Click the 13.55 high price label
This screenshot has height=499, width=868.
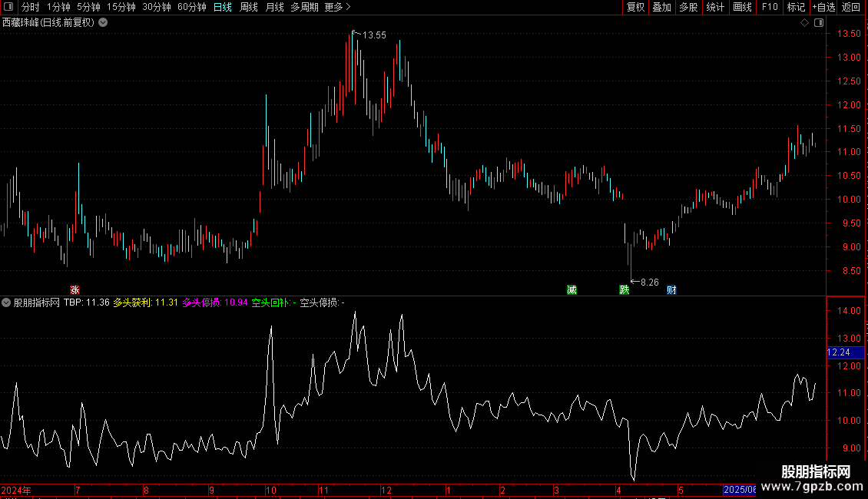[374, 35]
